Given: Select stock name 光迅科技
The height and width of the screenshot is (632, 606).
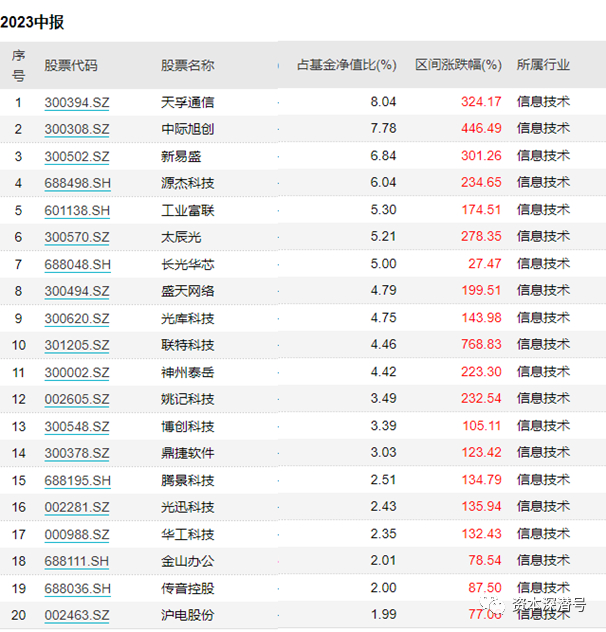Looking at the screenshot, I should click(x=187, y=507).
